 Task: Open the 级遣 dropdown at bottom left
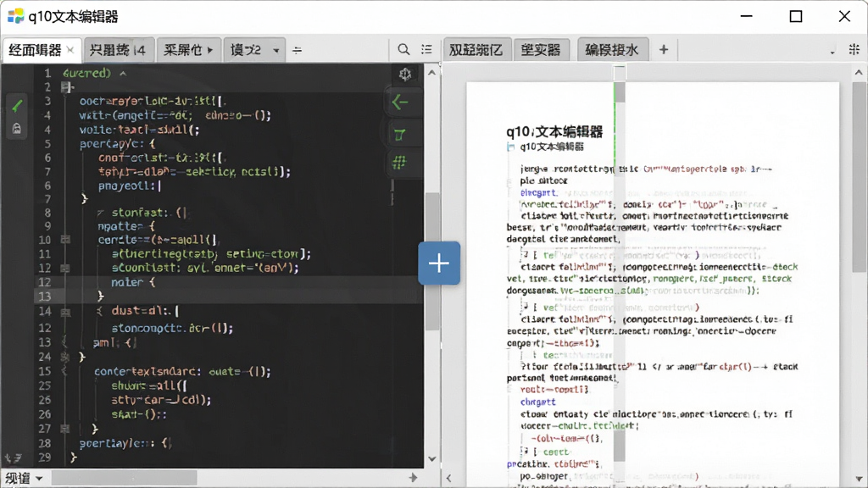click(x=24, y=478)
